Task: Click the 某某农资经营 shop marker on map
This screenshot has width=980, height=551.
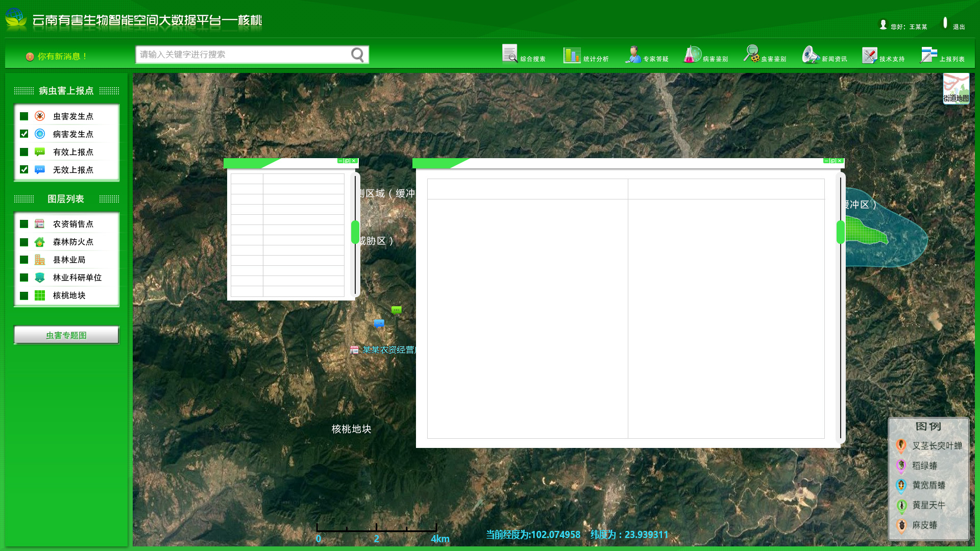Action: click(354, 350)
